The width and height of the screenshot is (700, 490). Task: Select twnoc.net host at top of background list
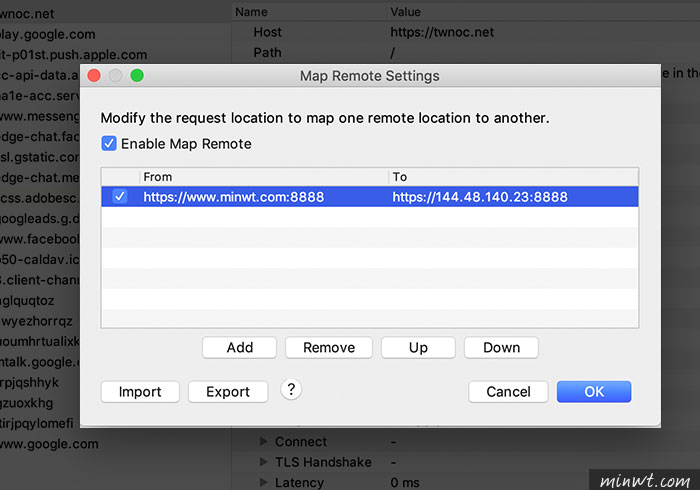point(27,14)
